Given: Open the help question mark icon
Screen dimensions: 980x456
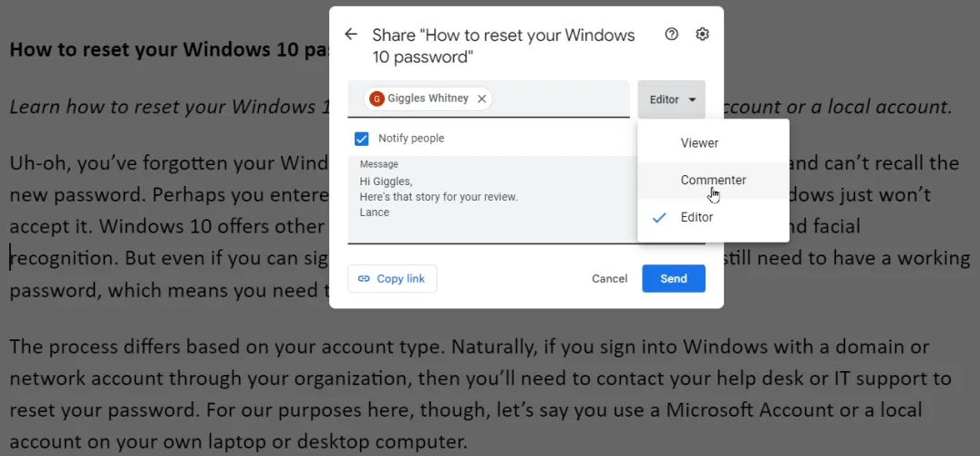Looking at the screenshot, I should (x=672, y=35).
